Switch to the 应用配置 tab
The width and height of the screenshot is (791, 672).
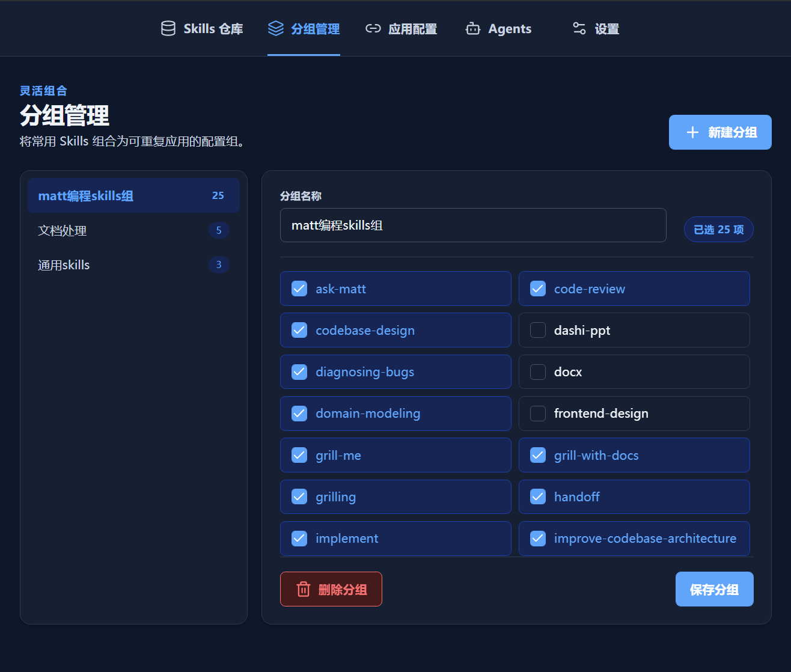click(x=402, y=28)
